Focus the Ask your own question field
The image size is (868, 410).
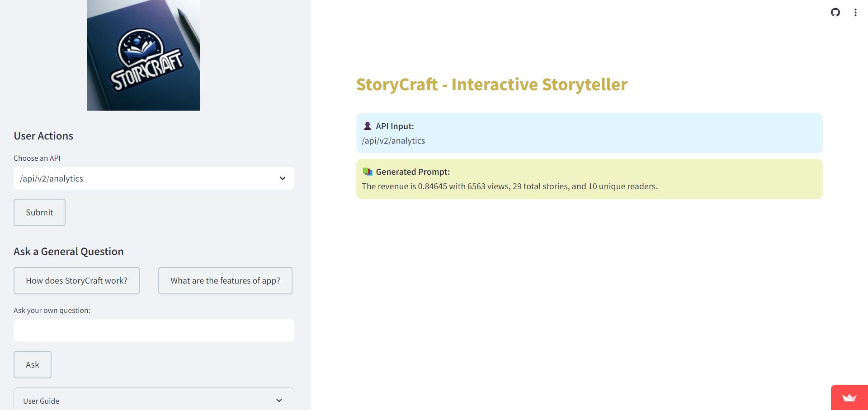tap(154, 331)
